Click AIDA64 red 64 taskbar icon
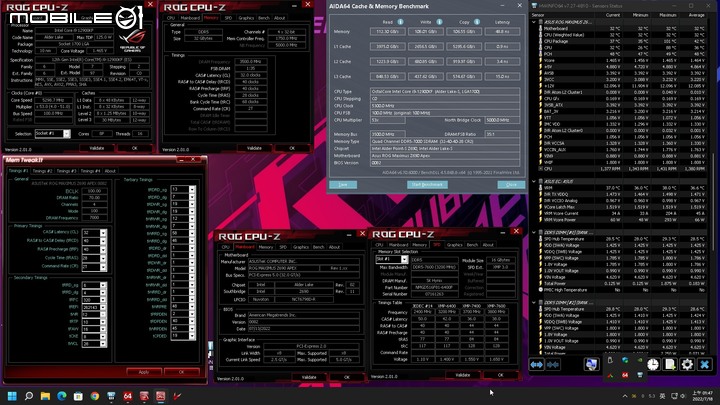 tap(128, 396)
